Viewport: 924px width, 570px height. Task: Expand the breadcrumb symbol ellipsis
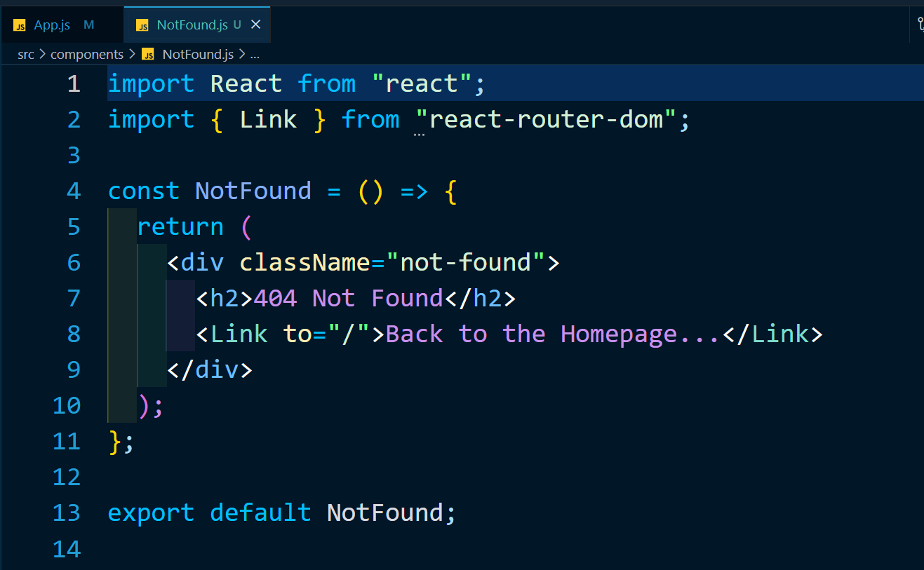click(255, 55)
